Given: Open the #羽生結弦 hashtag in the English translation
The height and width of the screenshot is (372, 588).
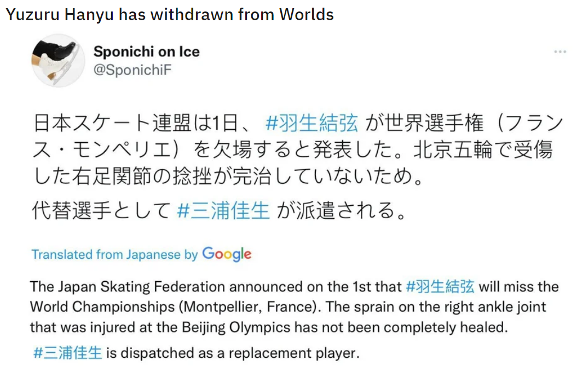Looking at the screenshot, I should [x=442, y=287].
